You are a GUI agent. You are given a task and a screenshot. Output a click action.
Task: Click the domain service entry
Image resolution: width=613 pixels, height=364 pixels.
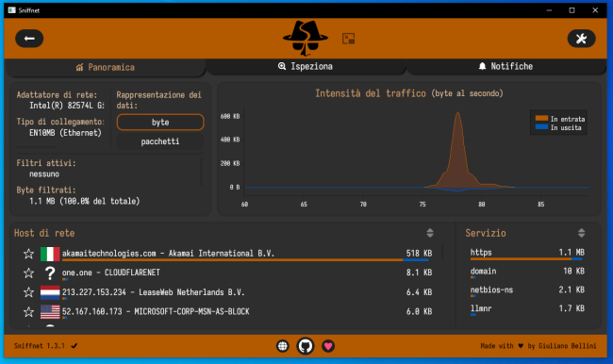pyautogui.click(x=527, y=273)
